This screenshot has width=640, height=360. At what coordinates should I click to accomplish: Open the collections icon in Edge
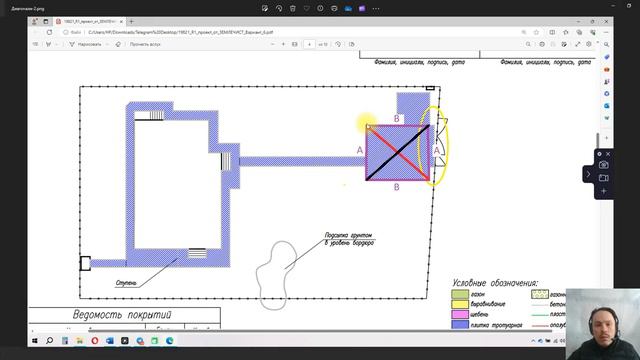pyautogui.click(x=579, y=32)
